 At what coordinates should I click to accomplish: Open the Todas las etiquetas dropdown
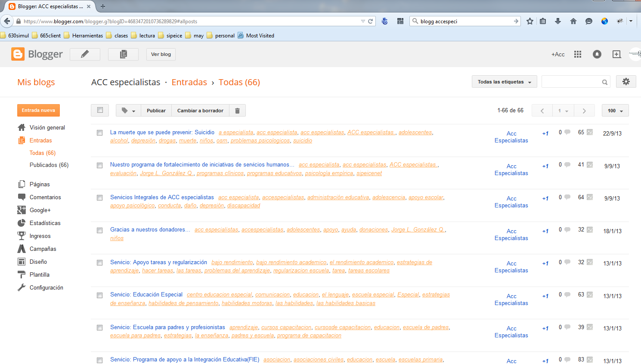(x=504, y=82)
